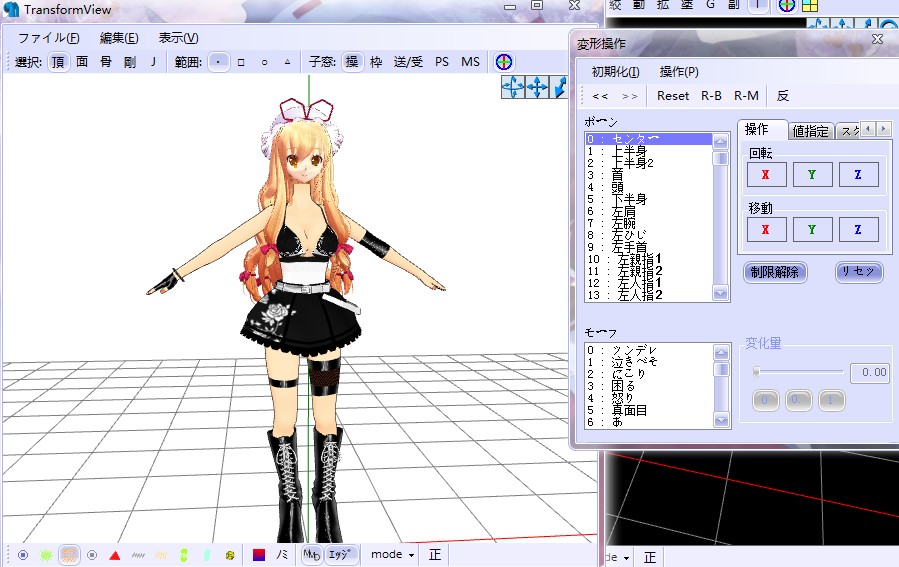Click the tab strip right scroll arrow
Screen dimensions: 899x567
pos(884,129)
